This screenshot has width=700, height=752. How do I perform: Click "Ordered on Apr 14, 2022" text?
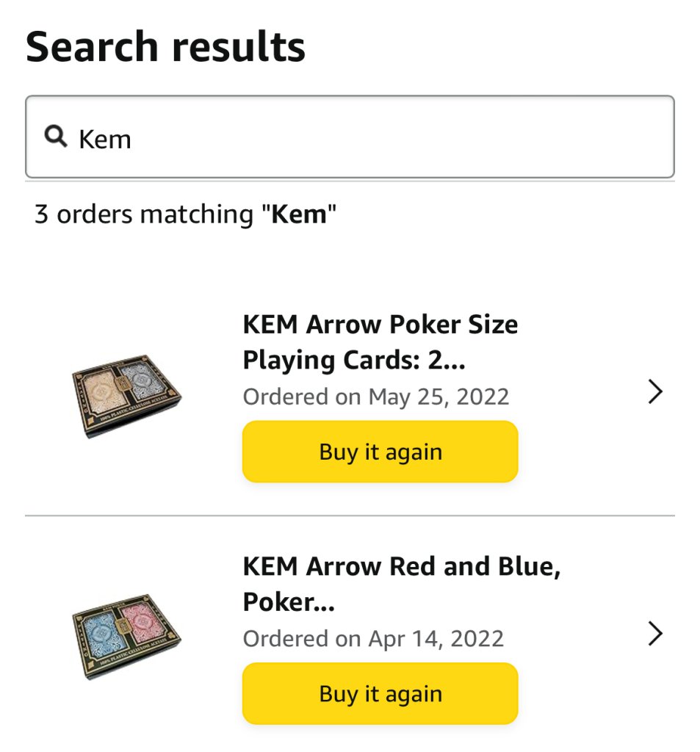(x=373, y=638)
